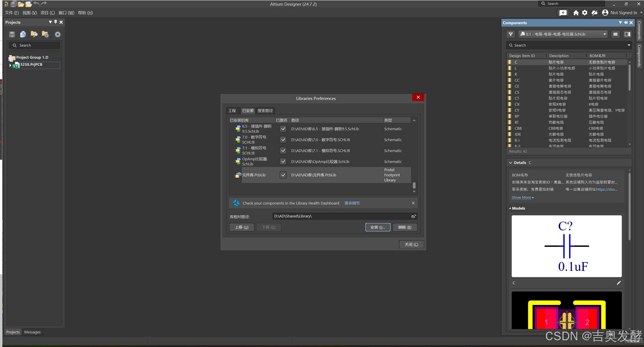
Task: Click the Undo arrow icon
Action: 36,4
